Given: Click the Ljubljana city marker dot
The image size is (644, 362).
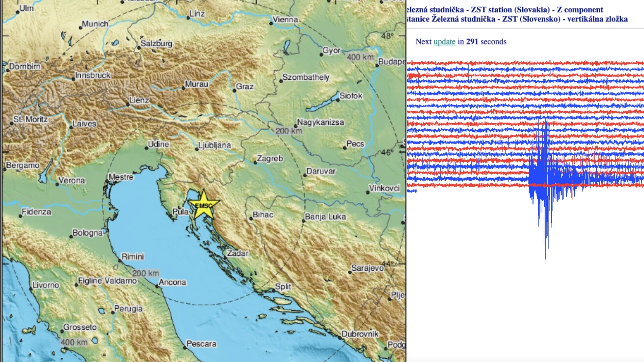Looking at the screenshot, I should point(197,149).
